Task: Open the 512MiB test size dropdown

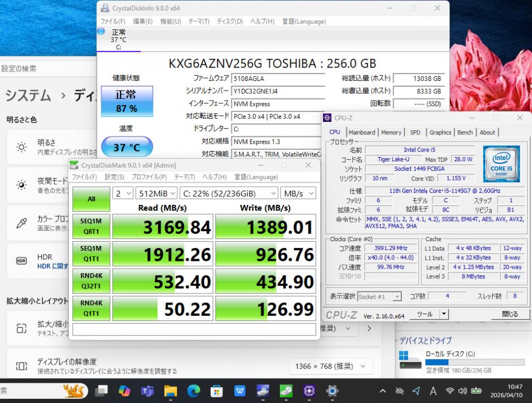Action: coord(156,193)
